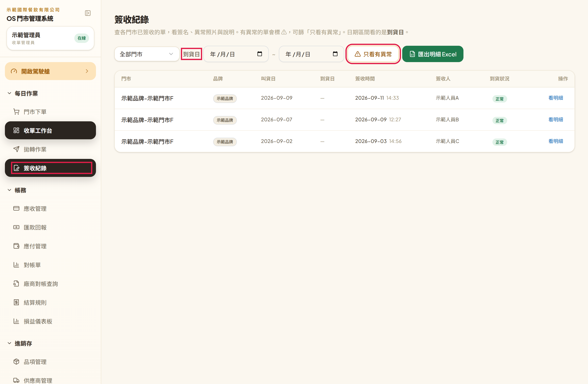This screenshot has height=384, width=588.
Task: Select 簽收紀錄 in sidebar
Action: click(50, 168)
